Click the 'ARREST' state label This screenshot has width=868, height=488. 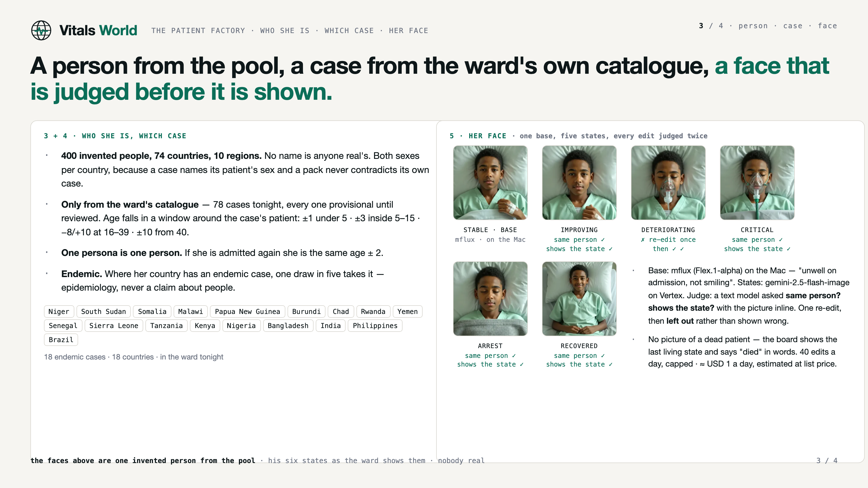click(x=490, y=346)
